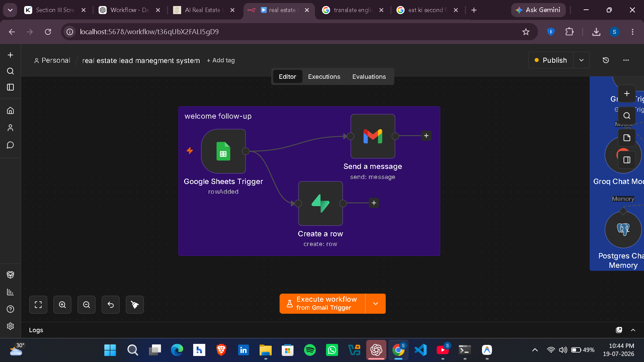
Task: Click the Logs panel label
Action: tap(36, 330)
